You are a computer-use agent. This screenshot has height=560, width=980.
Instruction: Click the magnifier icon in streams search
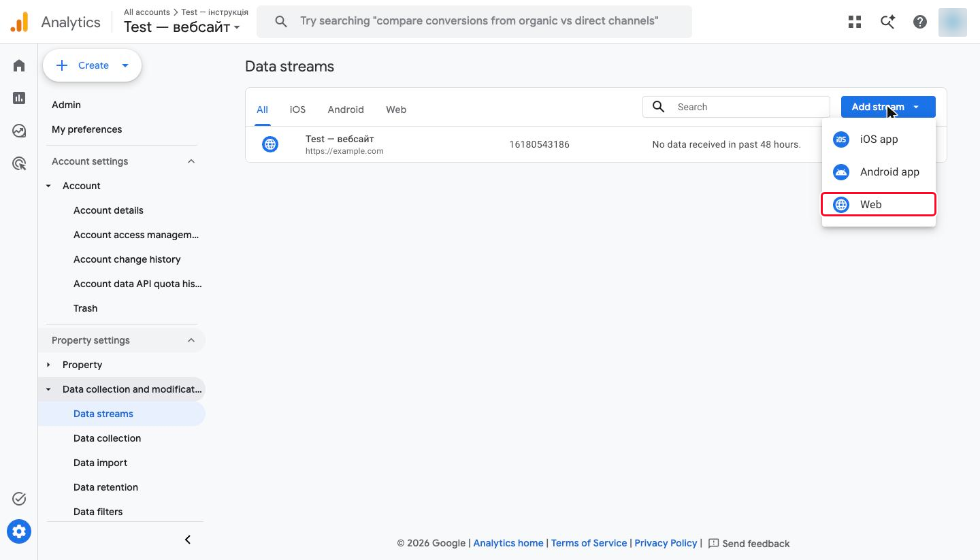pyautogui.click(x=659, y=107)
